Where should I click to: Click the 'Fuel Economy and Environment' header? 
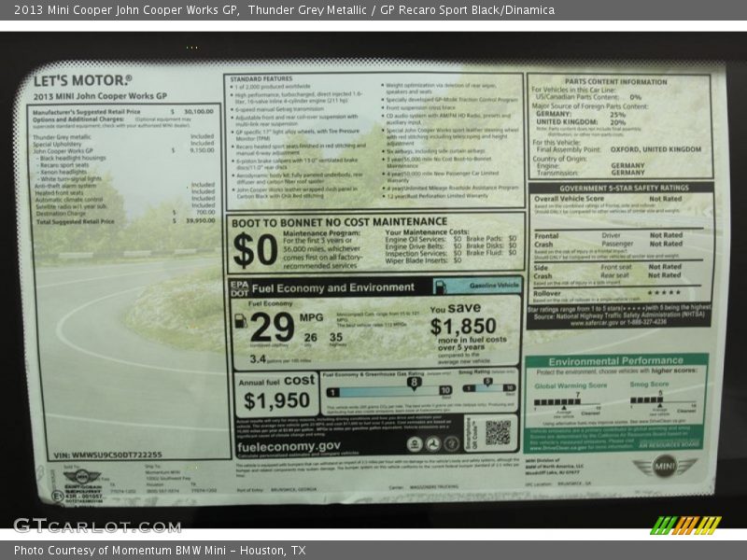333,288
